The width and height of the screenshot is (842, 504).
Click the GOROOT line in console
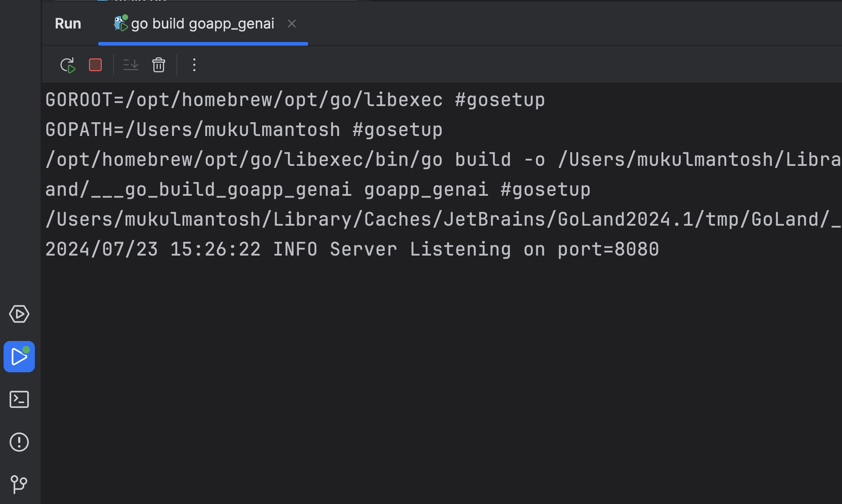point(295,100)
